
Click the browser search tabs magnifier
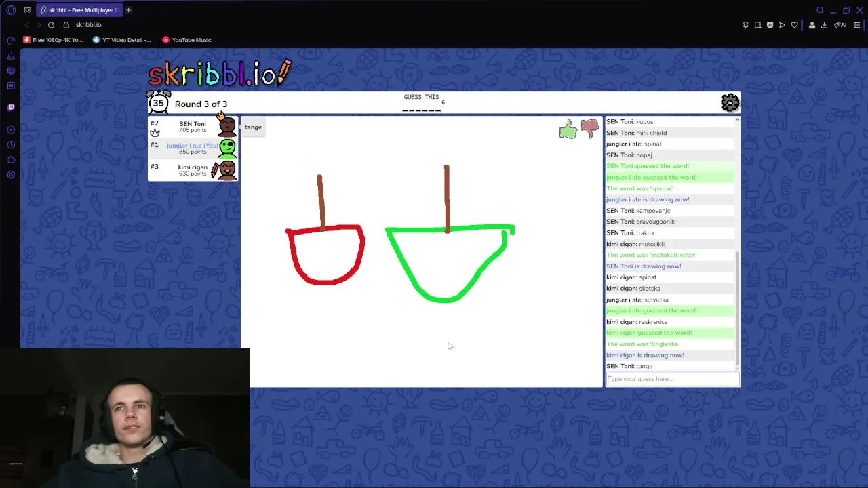coord(820,10)
